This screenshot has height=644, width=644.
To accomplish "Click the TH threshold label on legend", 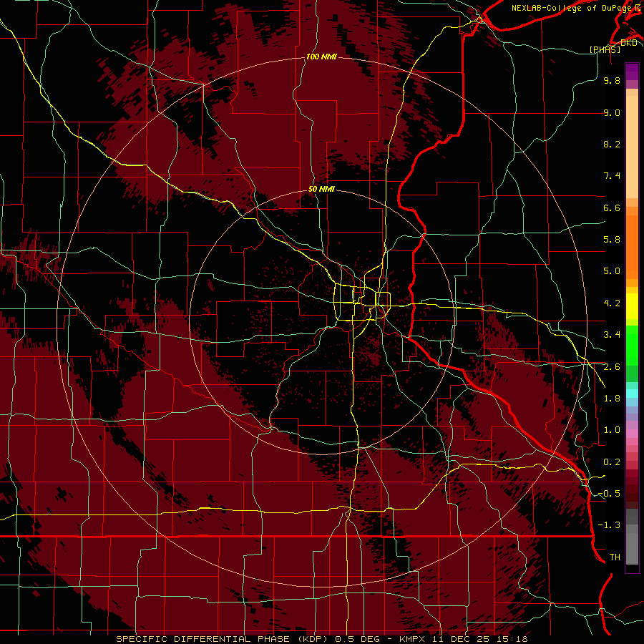I will (x=615, y=557).
